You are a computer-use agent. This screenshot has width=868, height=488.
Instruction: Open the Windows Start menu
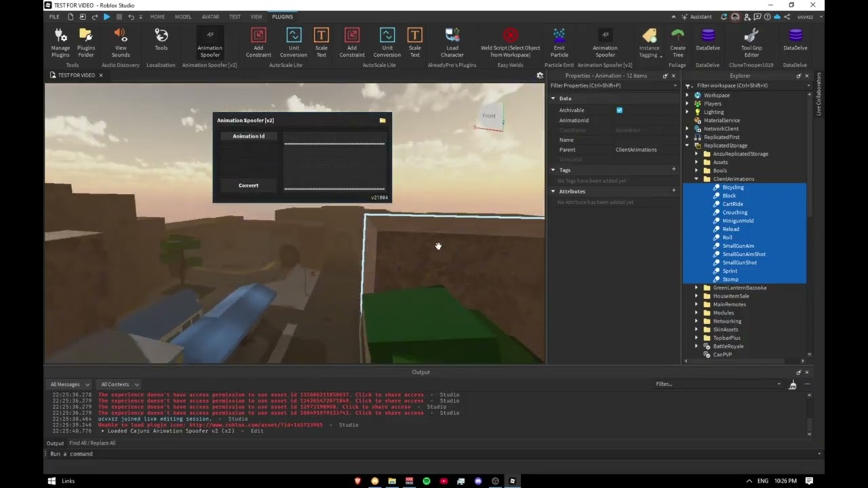pos(52,481)
